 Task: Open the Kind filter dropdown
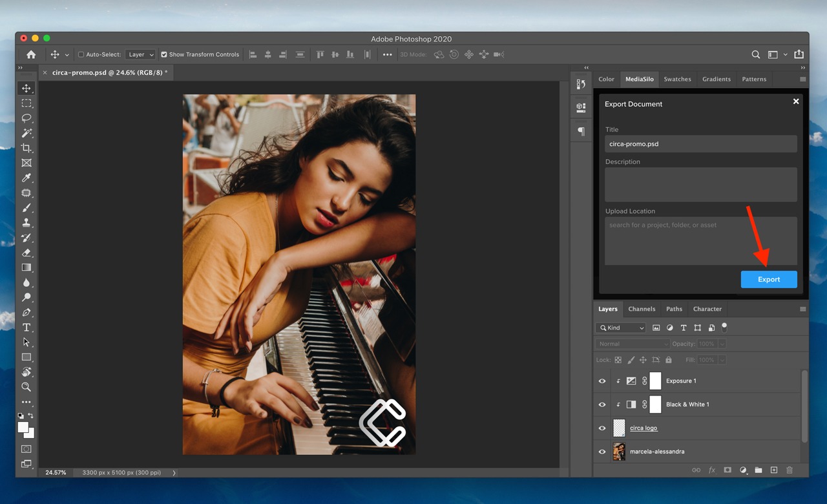coord(620,328)
